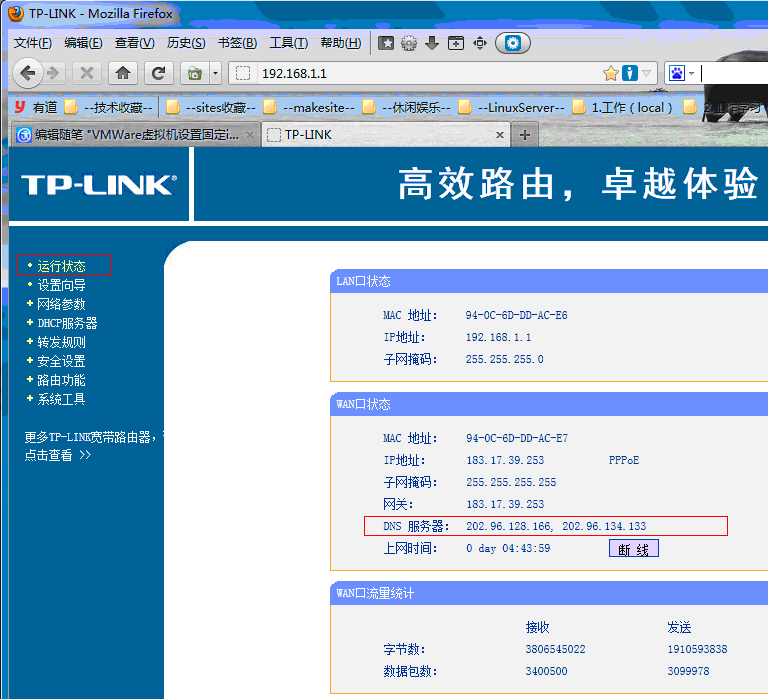Click the Stop loading X button

pos(87,73)
